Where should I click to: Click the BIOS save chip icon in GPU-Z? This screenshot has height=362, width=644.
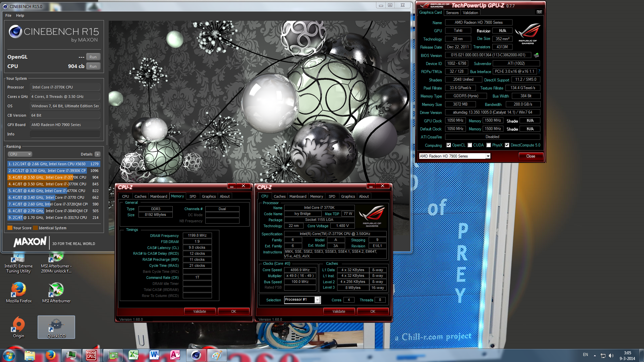tap(536, 55)
